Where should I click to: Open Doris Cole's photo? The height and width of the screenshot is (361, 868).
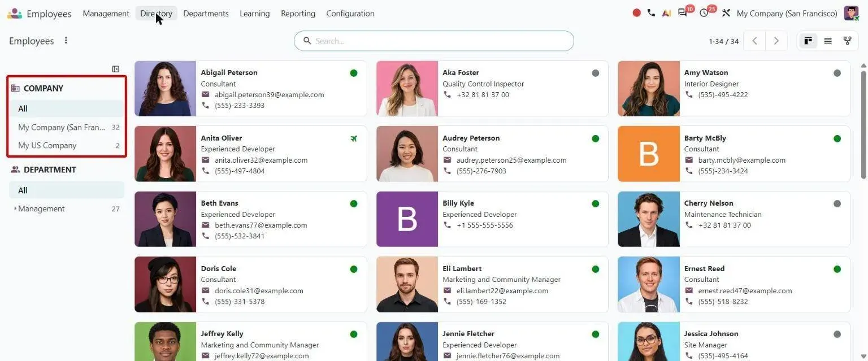click(x=166, y=285)
